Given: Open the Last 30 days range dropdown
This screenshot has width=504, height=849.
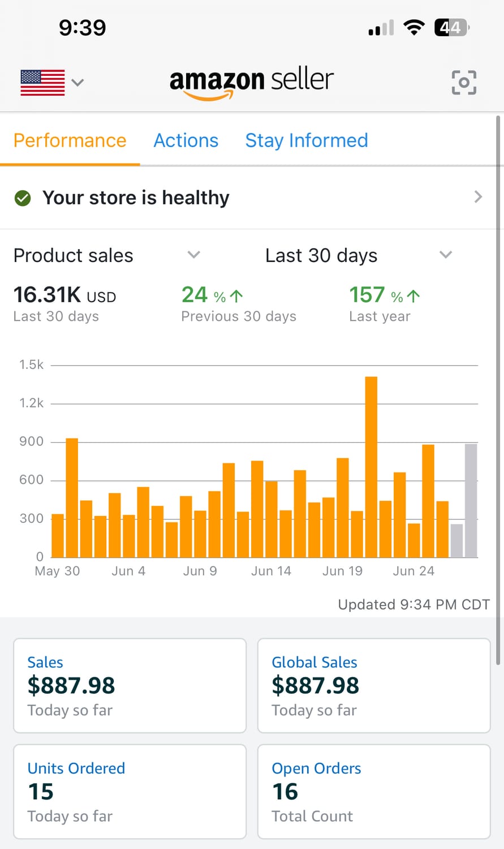Looking at the screenshot, I should click(x=446, y=255).
